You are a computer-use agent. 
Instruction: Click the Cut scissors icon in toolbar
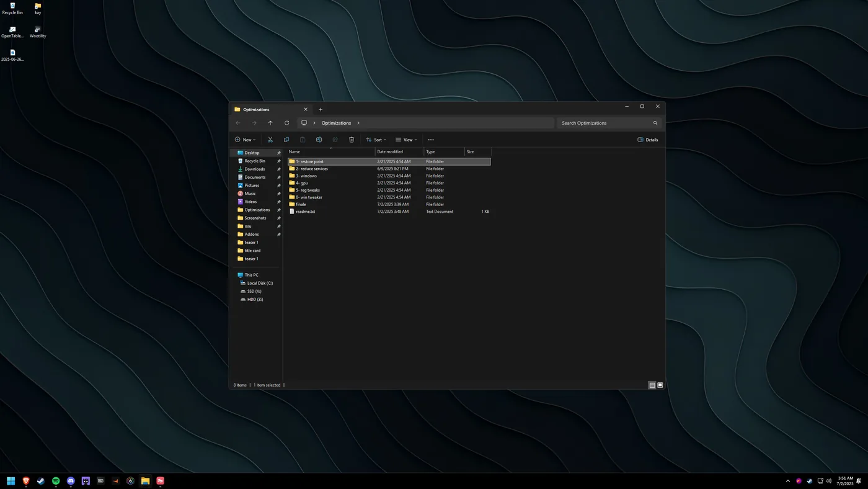click(270, 140)
